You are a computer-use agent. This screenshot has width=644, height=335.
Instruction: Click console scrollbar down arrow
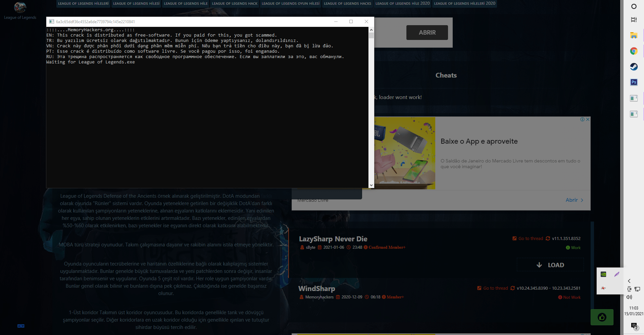tap(371, 185)
